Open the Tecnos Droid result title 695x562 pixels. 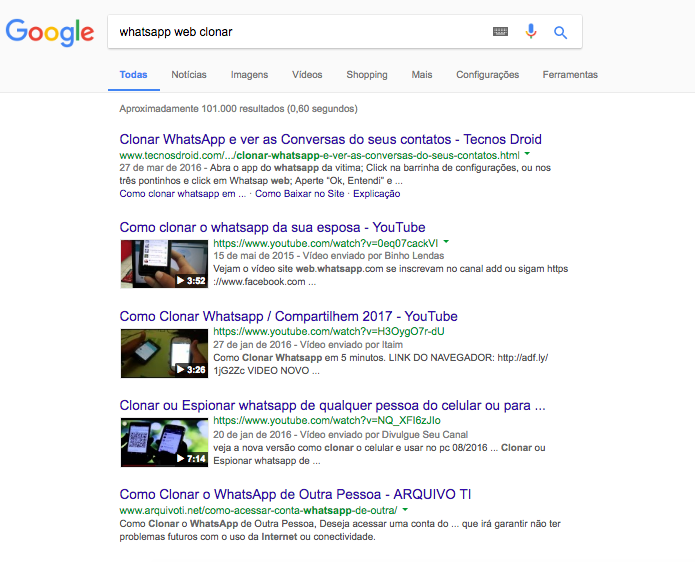330,139
